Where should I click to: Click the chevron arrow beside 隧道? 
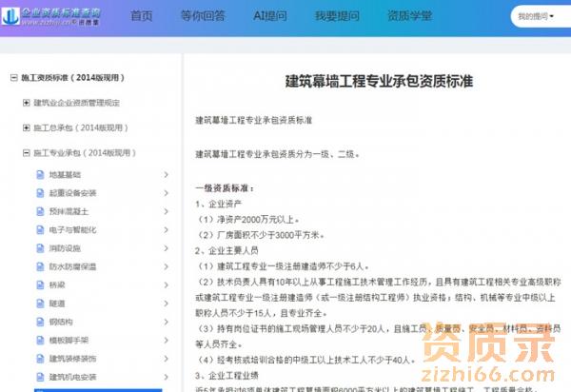(x=166, y=304)
